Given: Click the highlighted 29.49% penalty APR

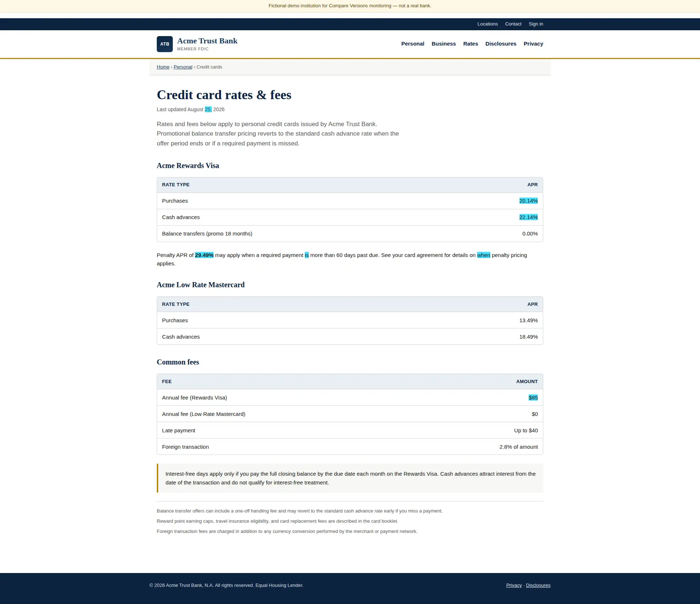Looking at the screenshot, I should (x=204, y=255).
